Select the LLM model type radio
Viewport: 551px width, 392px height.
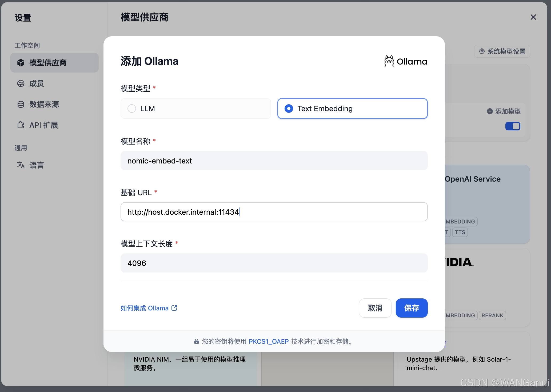[x=132, y=109]
